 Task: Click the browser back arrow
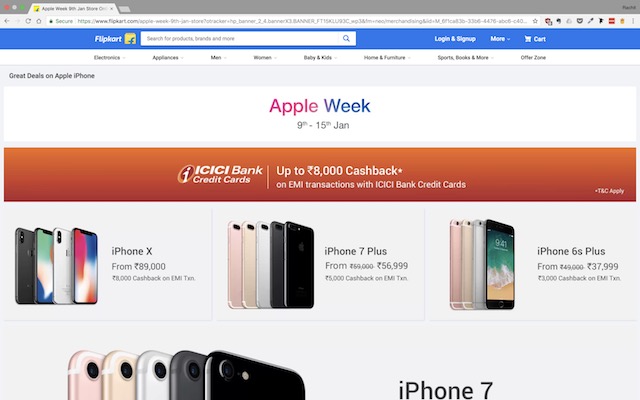pyautogui.click(x=7, y=21)
